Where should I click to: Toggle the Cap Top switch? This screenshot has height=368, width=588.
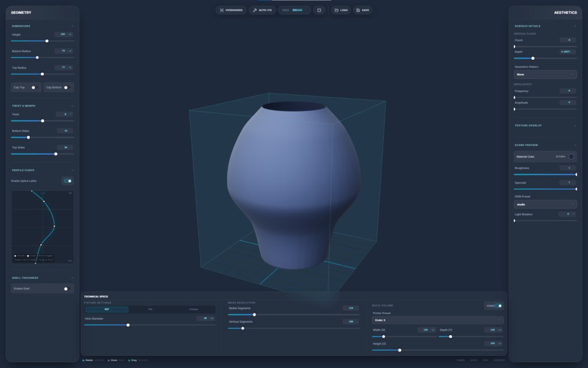(x=34, y=87)
